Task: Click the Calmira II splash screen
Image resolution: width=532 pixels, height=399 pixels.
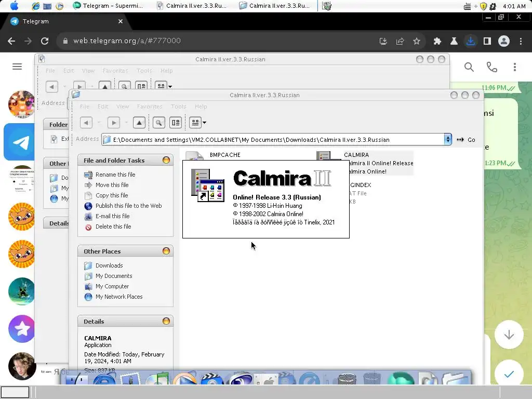Action: (265, 199)
